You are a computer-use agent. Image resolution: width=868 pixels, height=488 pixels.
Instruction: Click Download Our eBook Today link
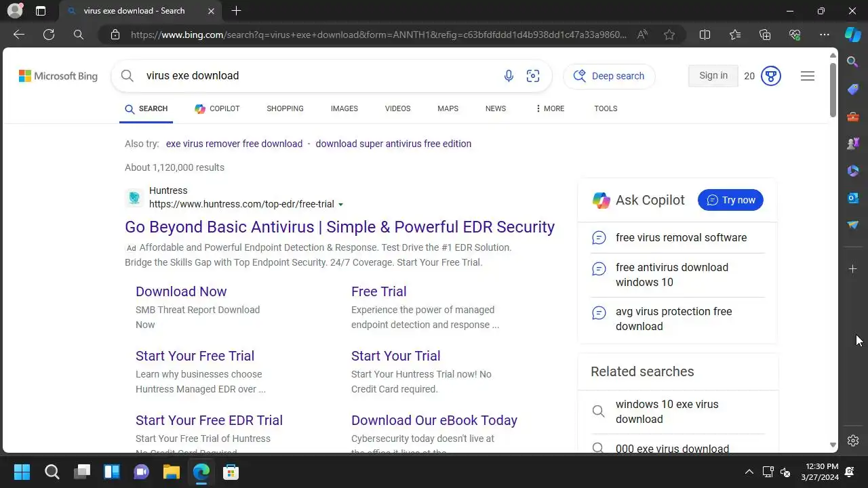434,420
